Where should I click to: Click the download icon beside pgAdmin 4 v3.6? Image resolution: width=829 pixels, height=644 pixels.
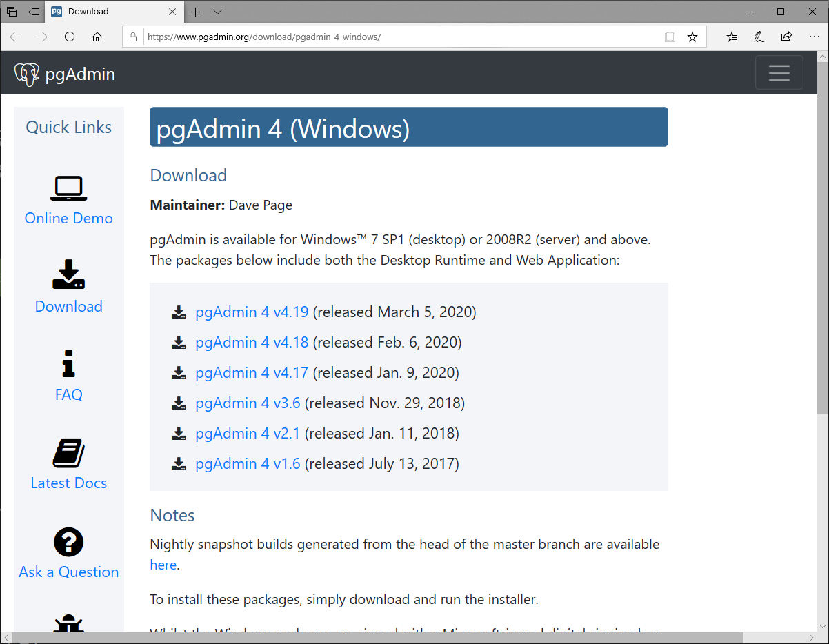pyautogui.click(x=179, y=403)
